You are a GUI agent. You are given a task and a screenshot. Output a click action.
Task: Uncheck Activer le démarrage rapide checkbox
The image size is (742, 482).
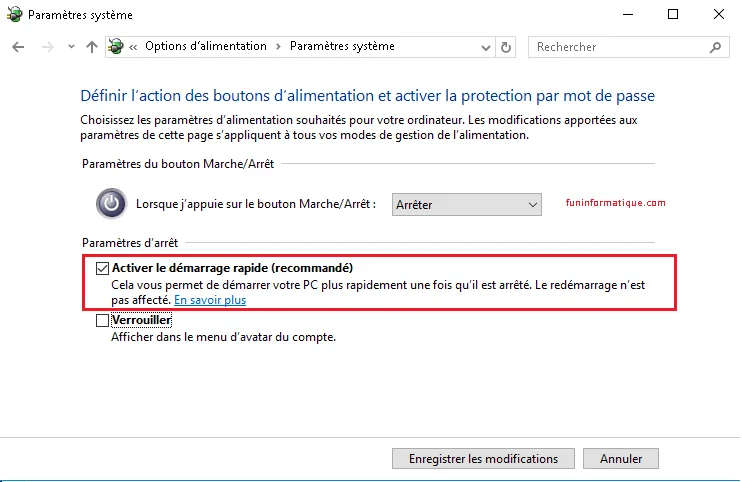pyautogui.click(x=102, y=269)
